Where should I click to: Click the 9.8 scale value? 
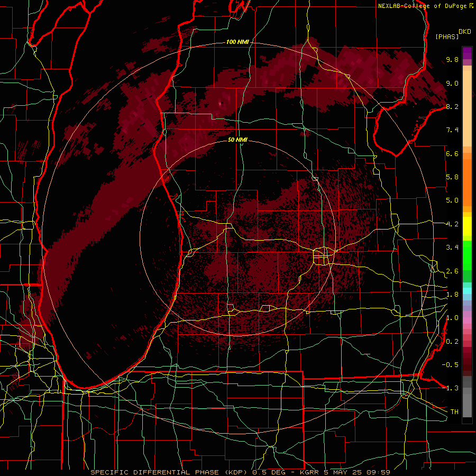pyautogui.click(x=452, y=59)
